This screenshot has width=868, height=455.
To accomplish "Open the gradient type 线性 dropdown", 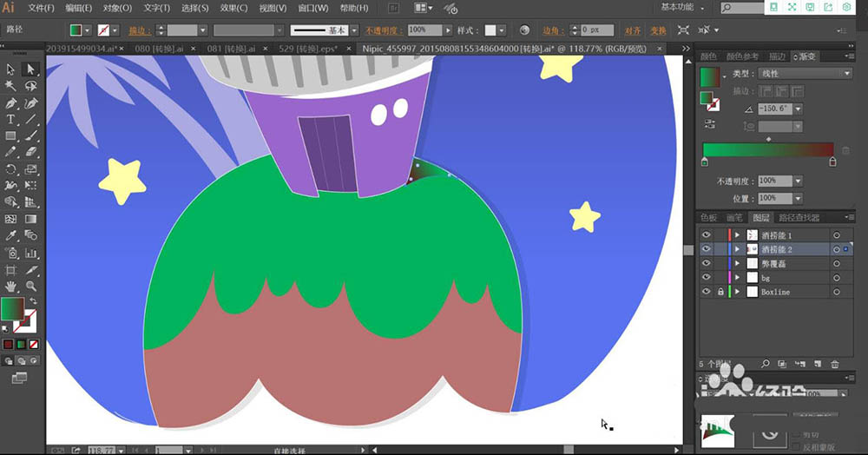I will 804,74.
